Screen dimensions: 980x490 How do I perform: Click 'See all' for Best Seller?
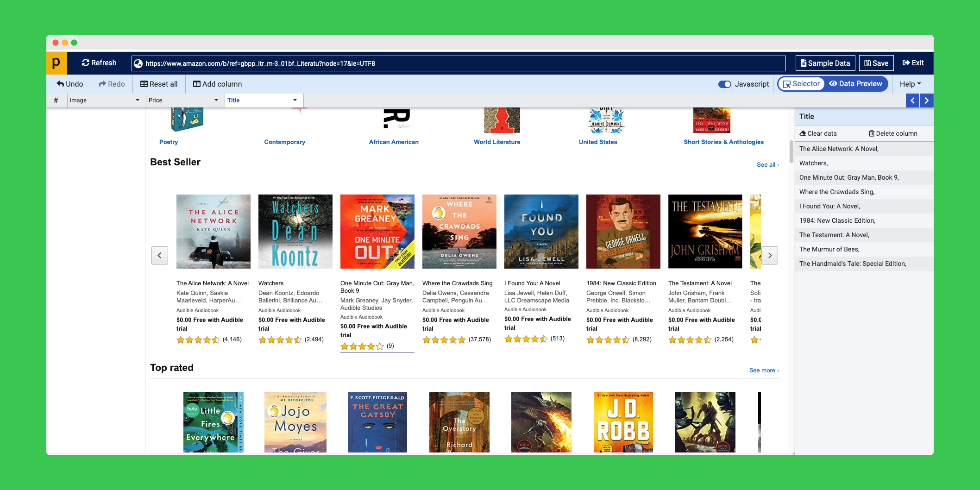pyautogui.click(x=768, y=164)
